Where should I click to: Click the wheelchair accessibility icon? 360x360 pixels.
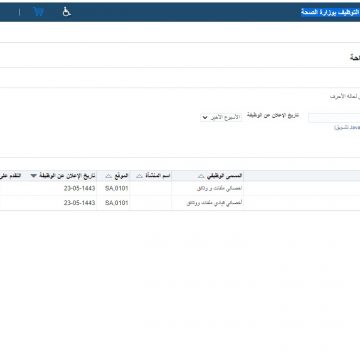click(67, 12)
